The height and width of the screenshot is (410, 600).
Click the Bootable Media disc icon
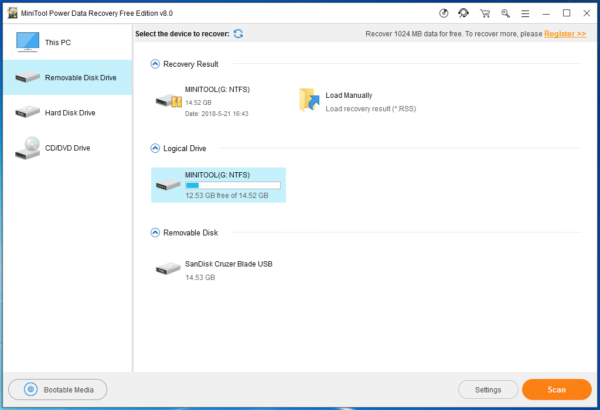[31, 390]
